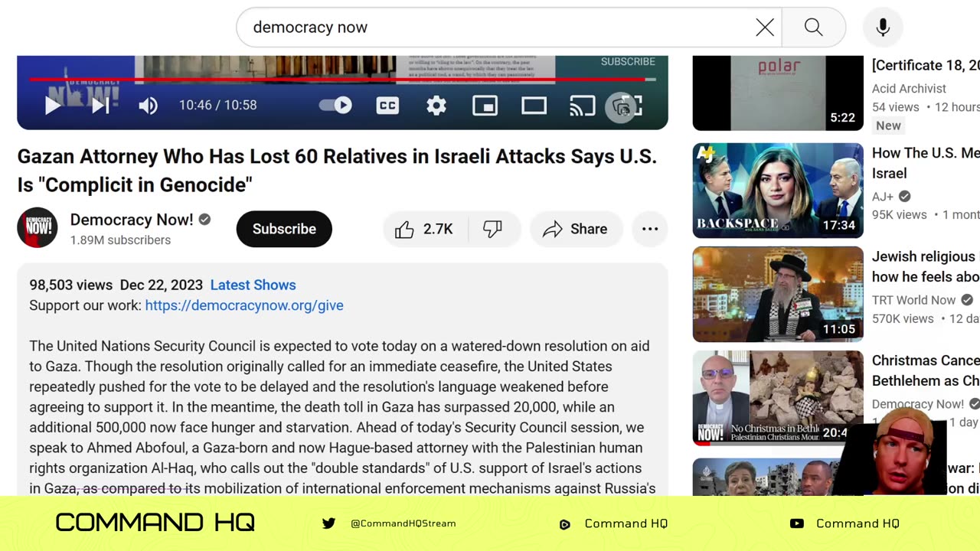This screenshot has height=551, width=980.
Task: Play the video
Action: pyautogui.click(x=52, y=105)
